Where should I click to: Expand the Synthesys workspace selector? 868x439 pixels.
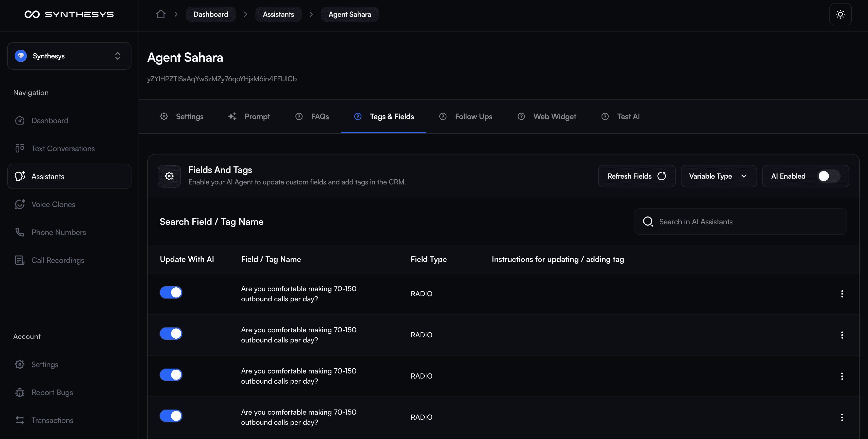(69, 56)
